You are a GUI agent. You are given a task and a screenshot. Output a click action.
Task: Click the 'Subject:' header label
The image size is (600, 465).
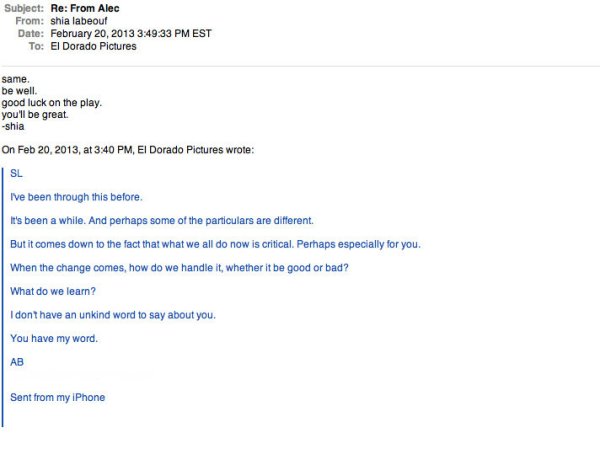coord(24,8)
